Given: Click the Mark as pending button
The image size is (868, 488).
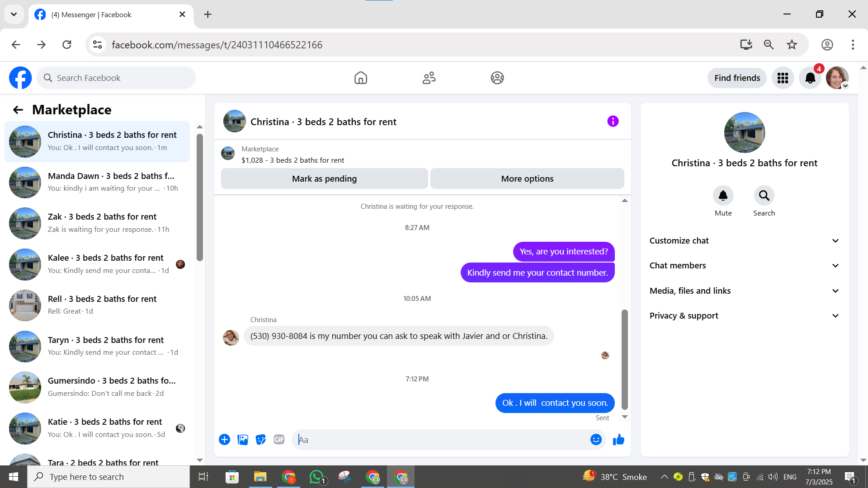Looking at the screenshot, I should coord(324,179).
